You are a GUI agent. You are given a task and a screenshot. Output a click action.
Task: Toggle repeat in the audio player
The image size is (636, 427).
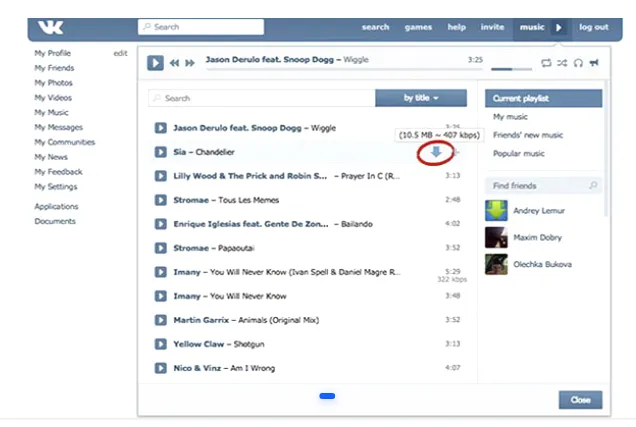(x=546, y=63)
